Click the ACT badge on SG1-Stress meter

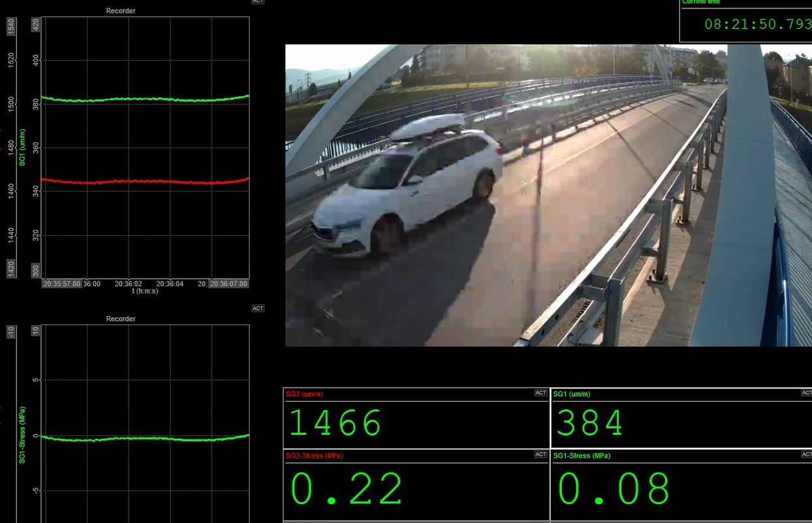click(806, 454)
